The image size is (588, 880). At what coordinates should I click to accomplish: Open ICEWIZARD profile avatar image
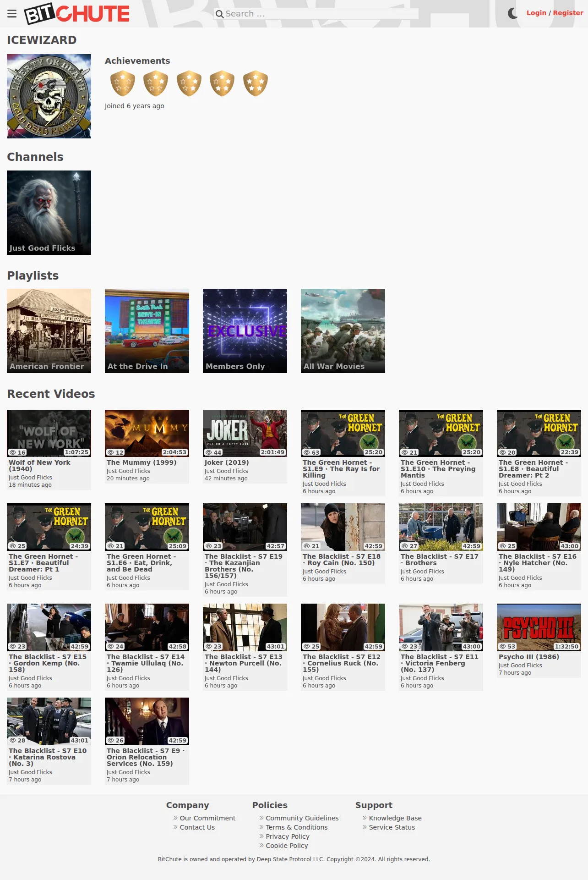[x=49, y=96]
